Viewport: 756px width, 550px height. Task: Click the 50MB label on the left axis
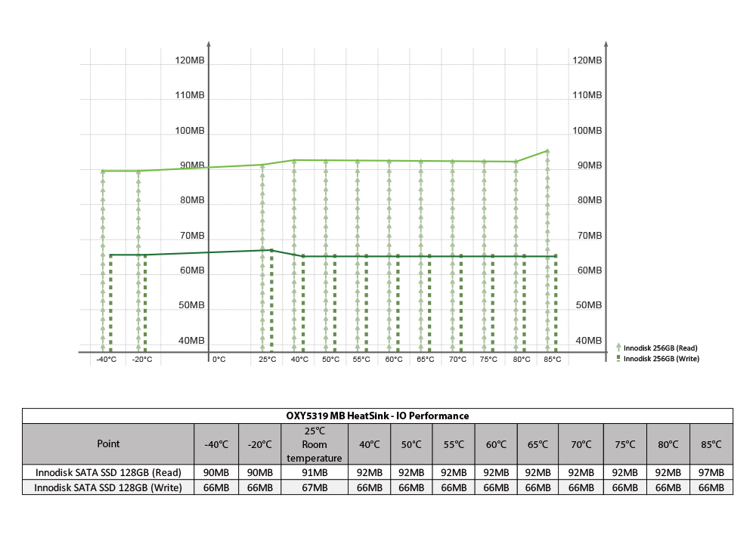pos(191,305)
